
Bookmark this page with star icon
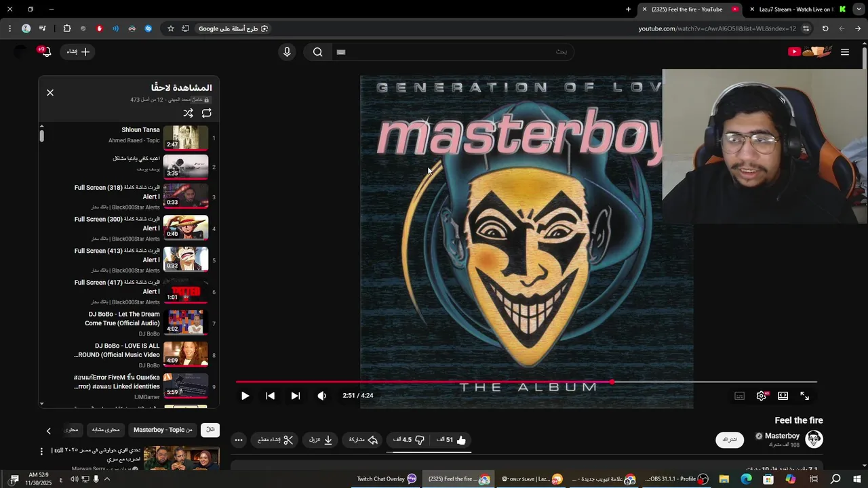point(171,28)
